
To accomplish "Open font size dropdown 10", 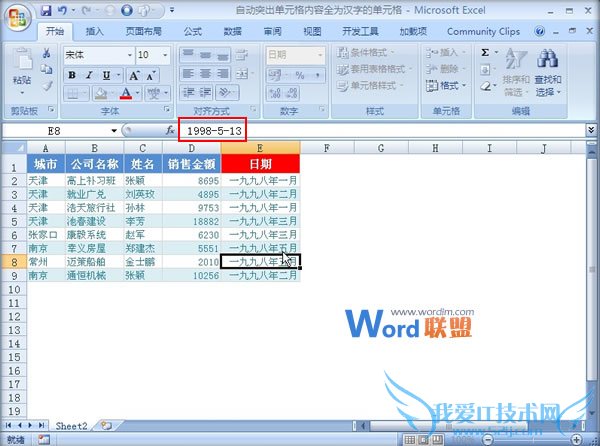I will (165, 55).
